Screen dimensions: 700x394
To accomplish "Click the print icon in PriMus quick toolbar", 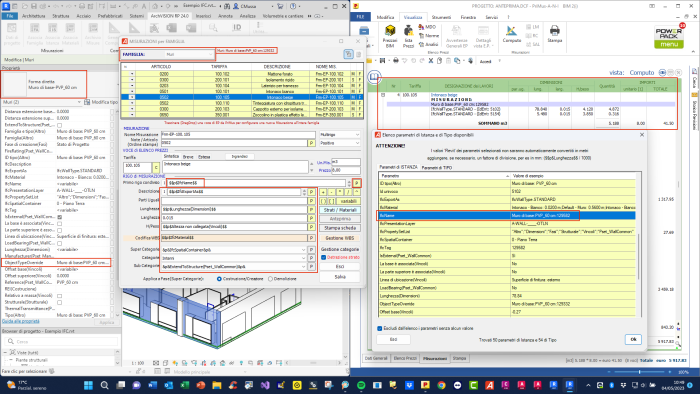I will pos(396,61).
